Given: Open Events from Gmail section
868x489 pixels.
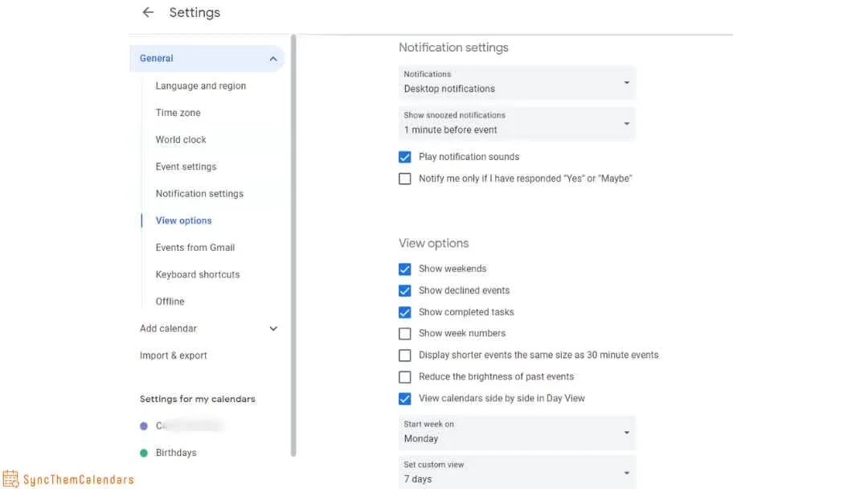Looking at the screenshot, I should (x=194, y=248).
